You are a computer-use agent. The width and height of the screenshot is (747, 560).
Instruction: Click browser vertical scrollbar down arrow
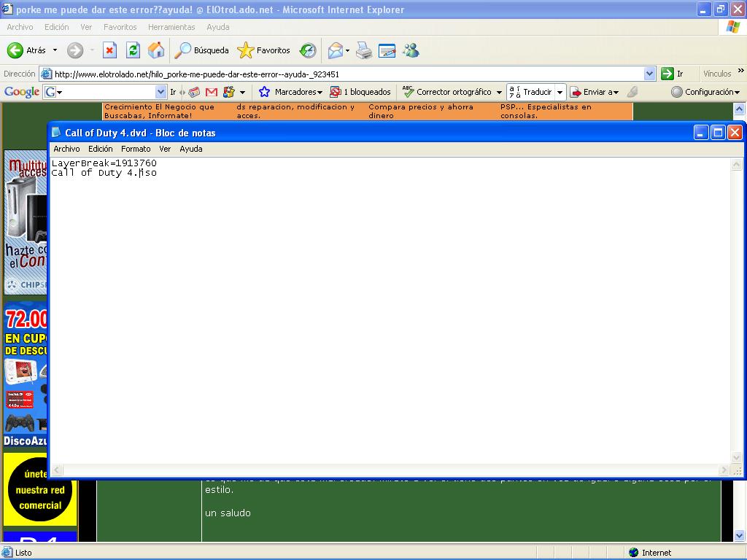coord(740,535)
